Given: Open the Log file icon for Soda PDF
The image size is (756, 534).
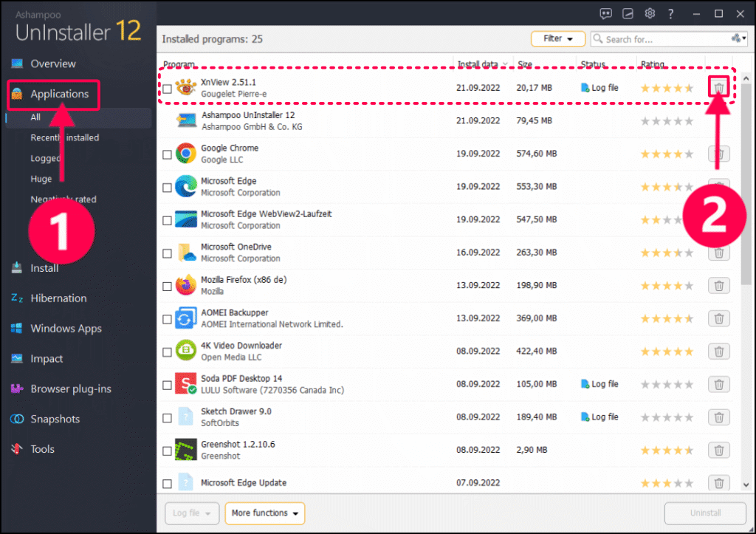Looking at the screenshot, I should 585,384.
